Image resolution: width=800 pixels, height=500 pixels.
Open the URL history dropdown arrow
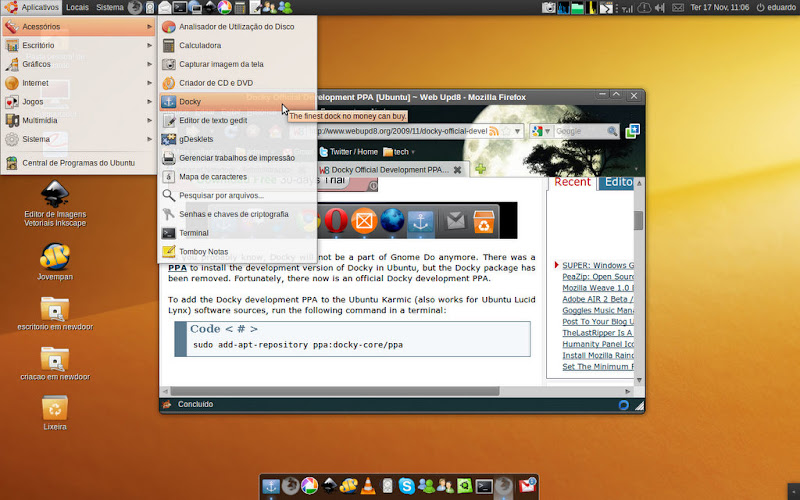(517, 131)
